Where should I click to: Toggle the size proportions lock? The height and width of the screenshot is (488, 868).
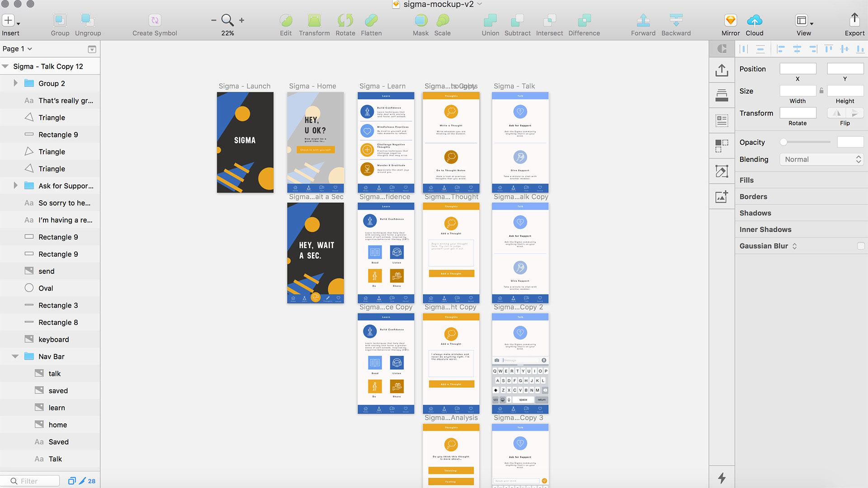821,91
